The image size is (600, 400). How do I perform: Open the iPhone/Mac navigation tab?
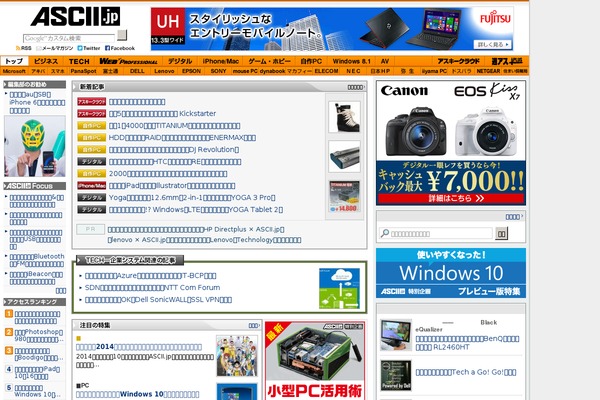coord(221,61)
